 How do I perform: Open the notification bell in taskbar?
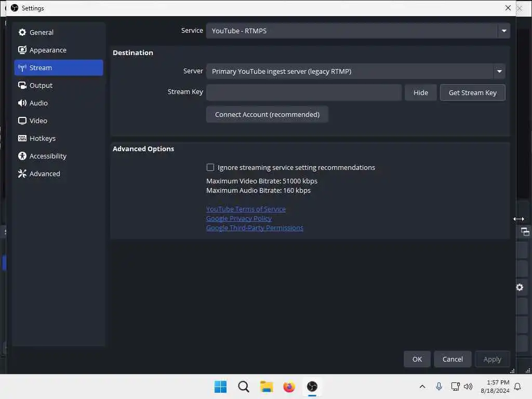click(517, 387)
